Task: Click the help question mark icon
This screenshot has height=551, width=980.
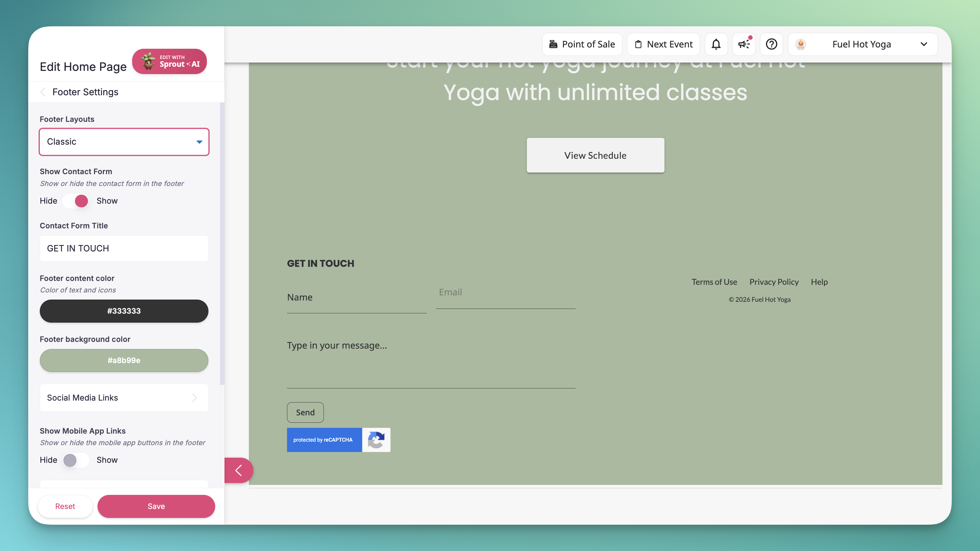Action: click(x=771, y=44)
